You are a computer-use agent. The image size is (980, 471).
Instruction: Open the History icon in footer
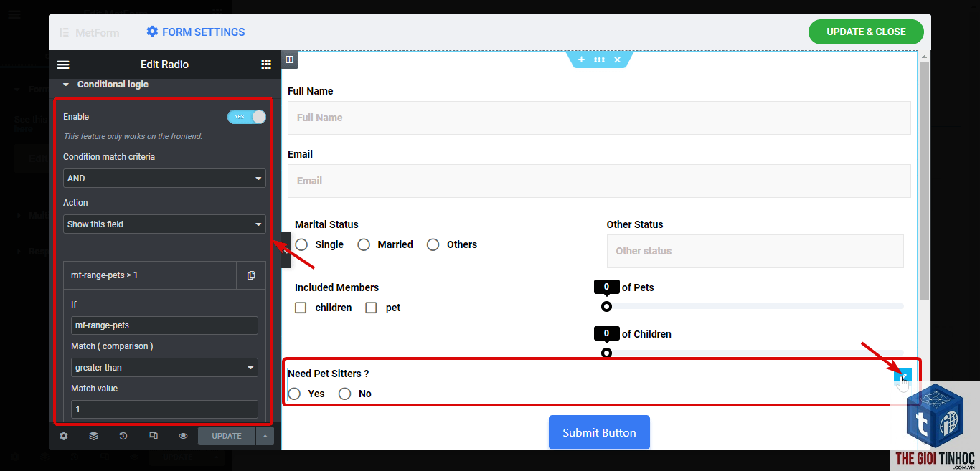coord(123,436)
